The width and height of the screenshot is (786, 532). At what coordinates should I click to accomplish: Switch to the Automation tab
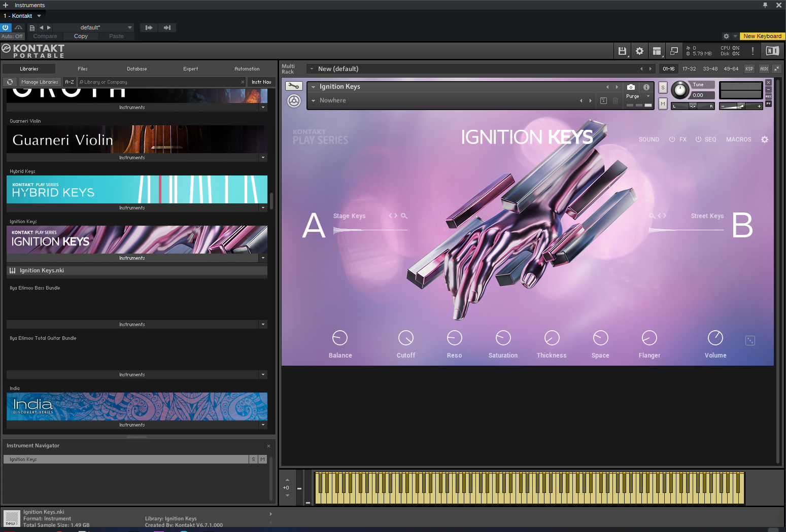point(247,69)
